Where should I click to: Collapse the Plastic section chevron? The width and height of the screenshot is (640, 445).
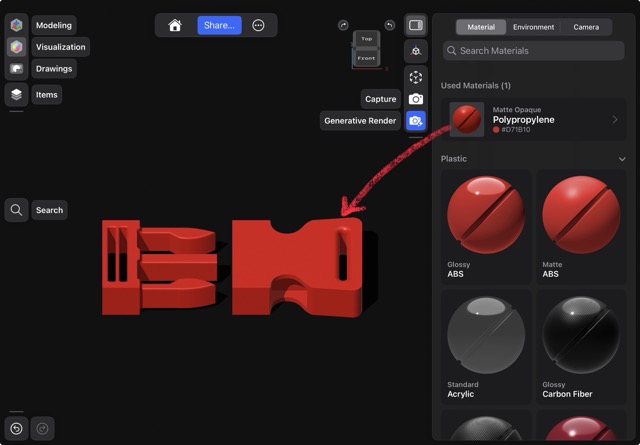point(622,159)
